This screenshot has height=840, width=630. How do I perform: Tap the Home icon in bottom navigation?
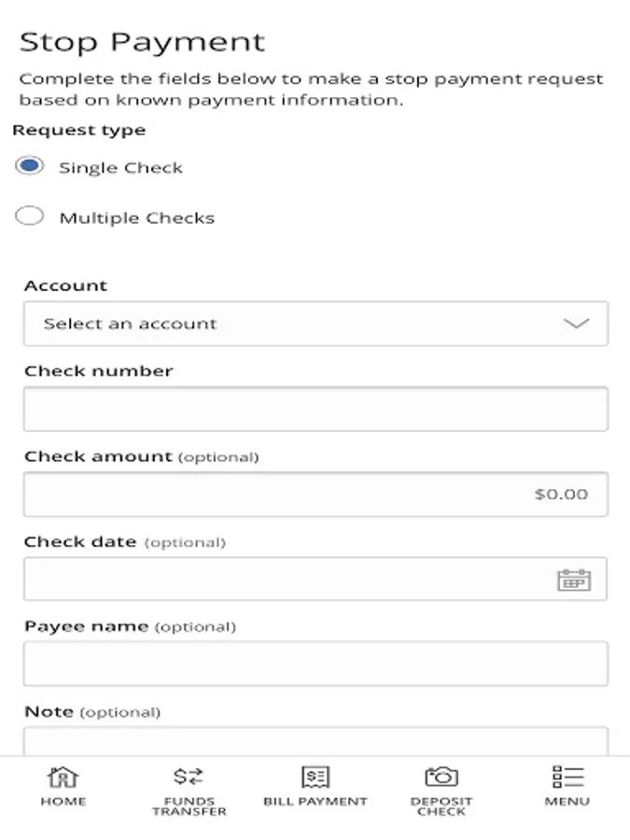click(63, 777)
